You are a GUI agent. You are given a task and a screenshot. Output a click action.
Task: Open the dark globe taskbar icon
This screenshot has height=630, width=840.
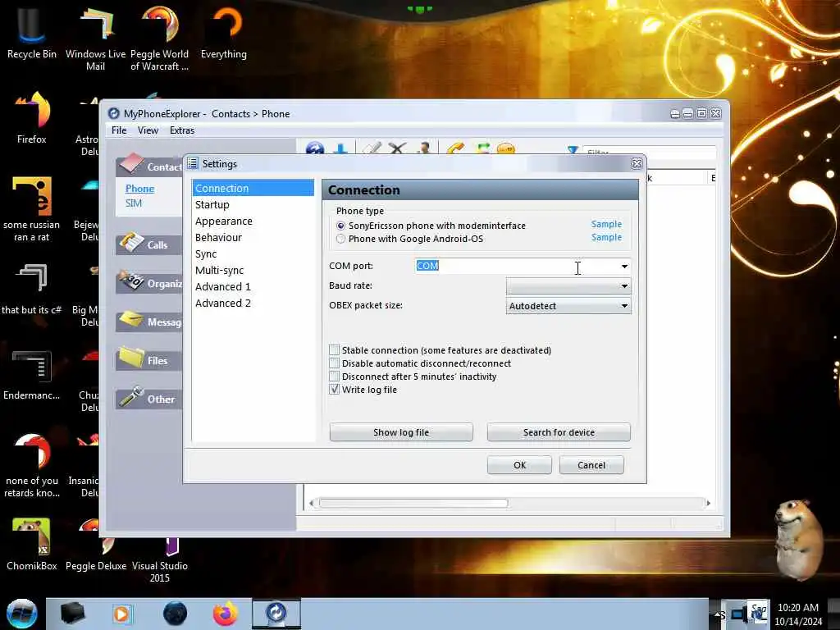coord(176,614)
